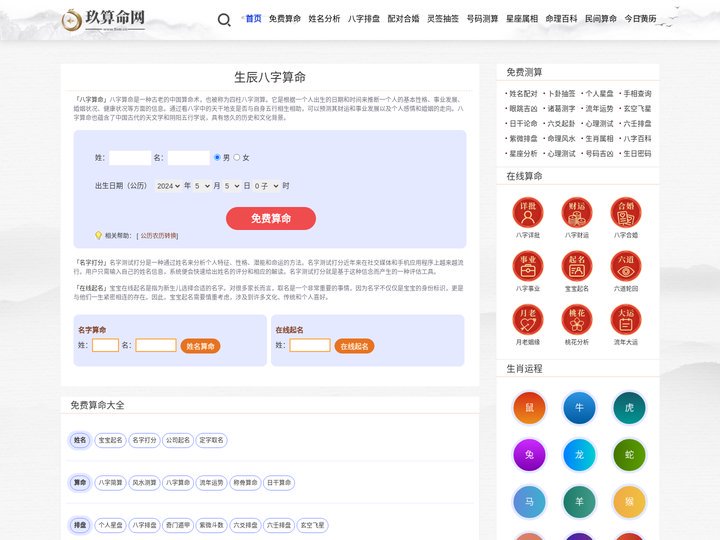
Task: Click the 奇门遁甲 tag pill
Action: point(178,525)
